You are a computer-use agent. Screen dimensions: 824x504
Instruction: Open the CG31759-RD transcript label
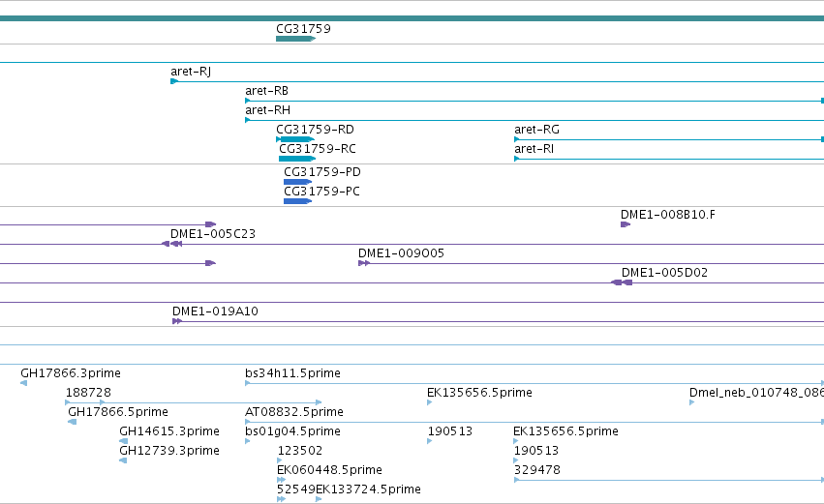(315, 130)
